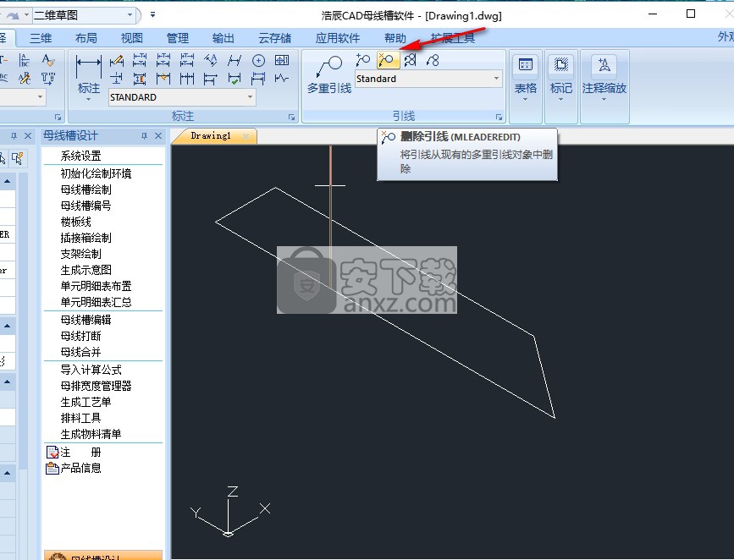Close the 母线槽设计 panel
The width and height of the screenshot is (734, 560).
[158, 135]
